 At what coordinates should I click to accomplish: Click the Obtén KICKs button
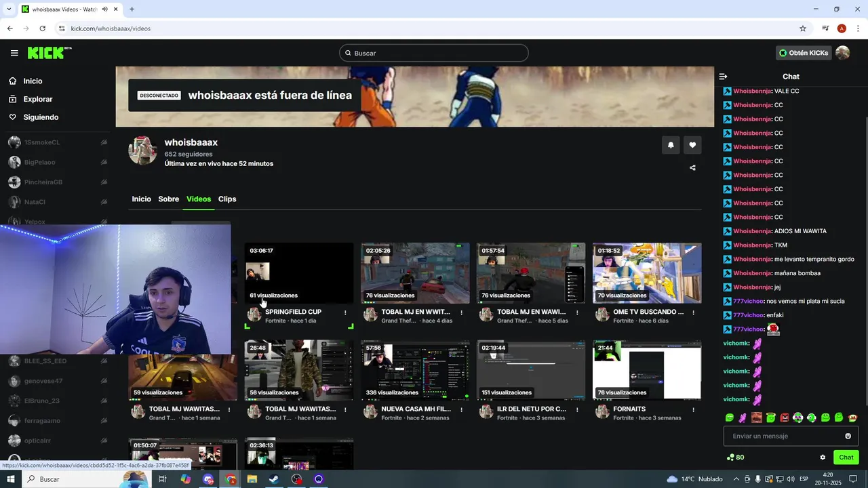coord(804,53)
